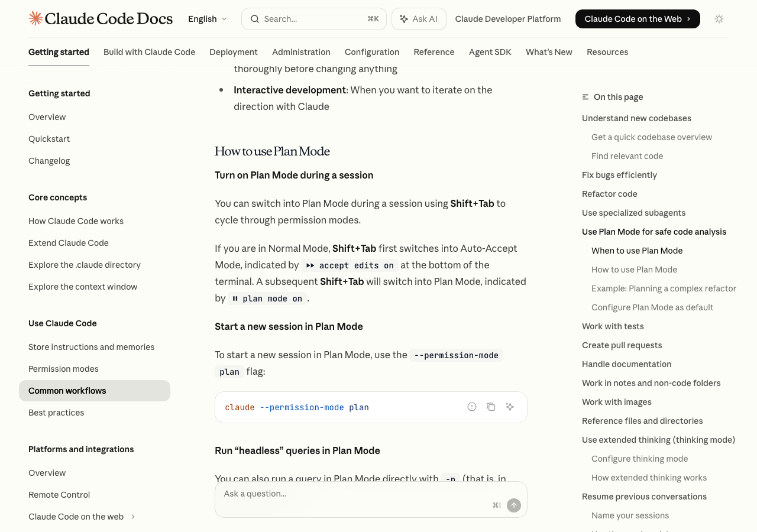Copy the claude --permission-mode plan code block
Image resolution: width=757 pixels, height=532 pixels.
click(x=491, y=407)
